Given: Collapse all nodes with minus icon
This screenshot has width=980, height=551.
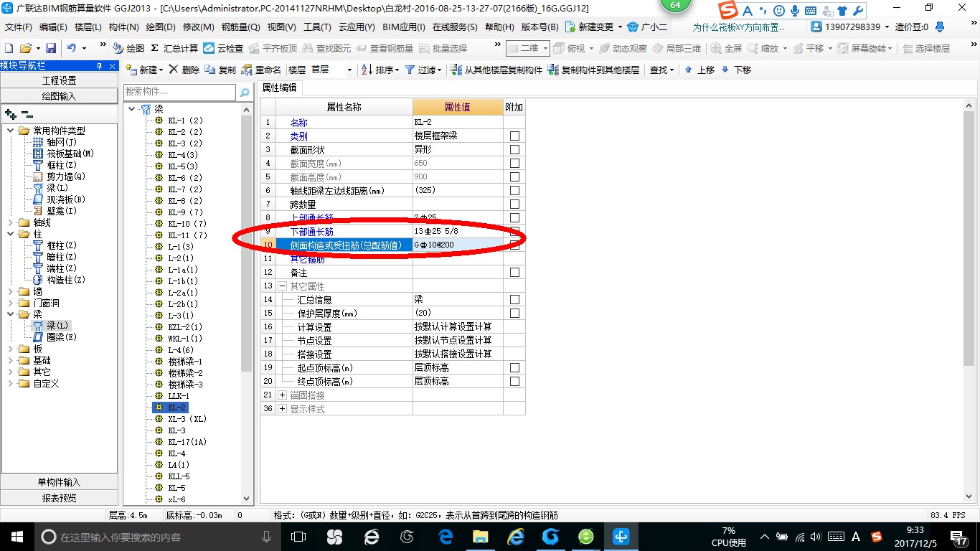Looking at the screenshot, I should [x=27, y=114].
